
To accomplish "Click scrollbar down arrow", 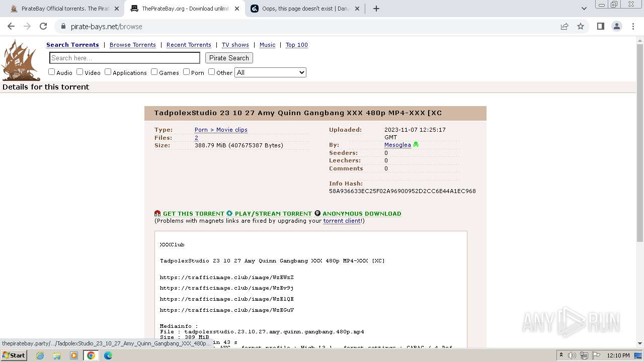I will pyautogui.click(x=640, y=343).
